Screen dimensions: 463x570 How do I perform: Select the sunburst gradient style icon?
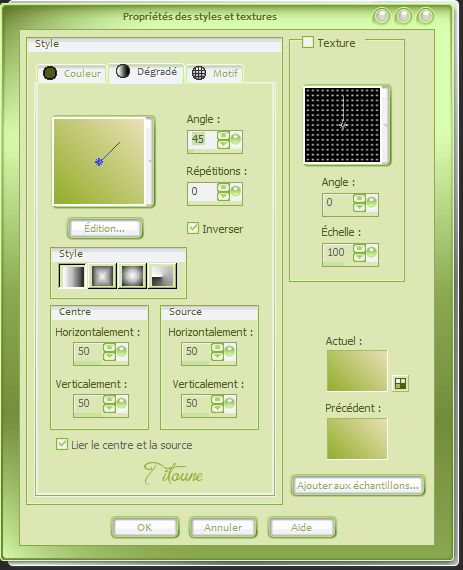132,276
